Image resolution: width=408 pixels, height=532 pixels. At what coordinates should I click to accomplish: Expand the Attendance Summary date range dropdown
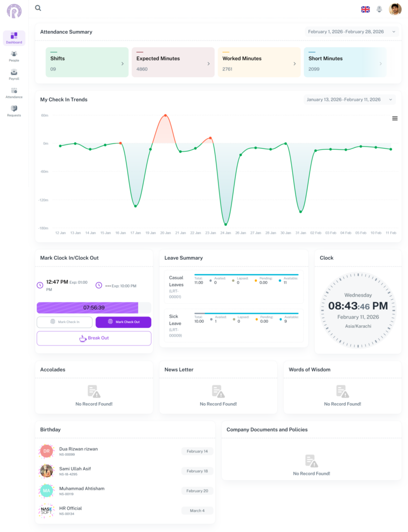click(352, 32)
